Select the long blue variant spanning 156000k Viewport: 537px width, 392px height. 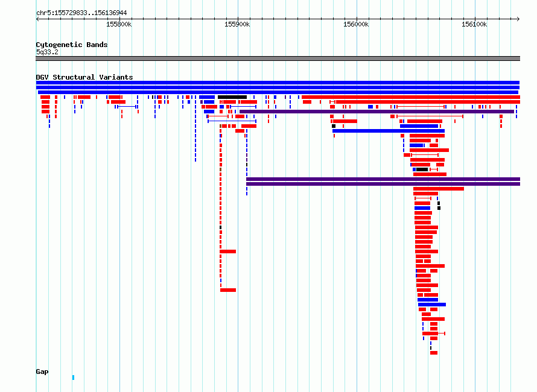389,131
